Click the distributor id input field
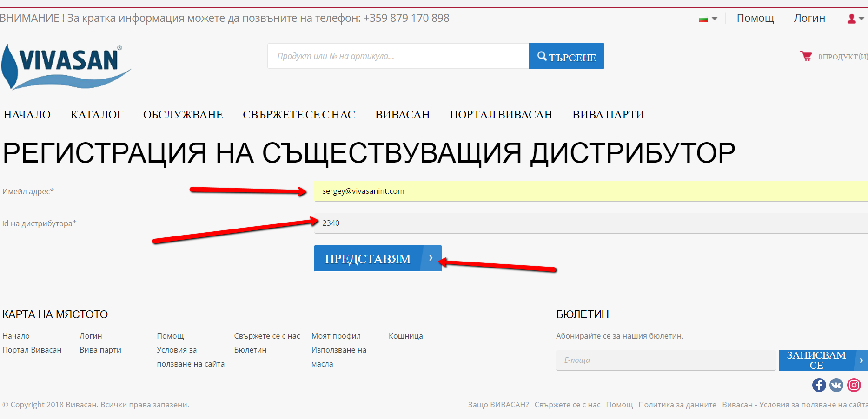Viewport: 868px width, 419px height. 591,223
